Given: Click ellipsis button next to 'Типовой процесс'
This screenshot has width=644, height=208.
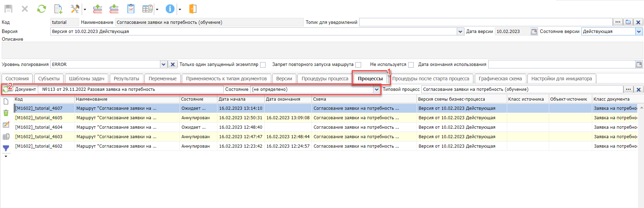Looking at the screenshot, I should [628, 89].
